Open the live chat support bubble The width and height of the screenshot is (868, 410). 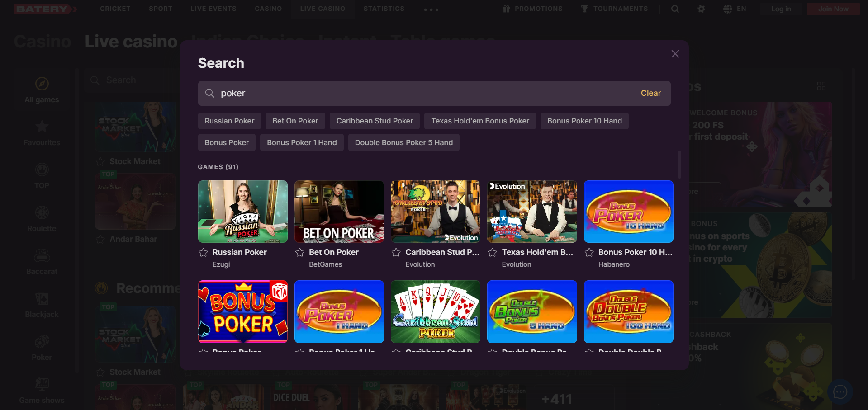click(x=840, y=392)
